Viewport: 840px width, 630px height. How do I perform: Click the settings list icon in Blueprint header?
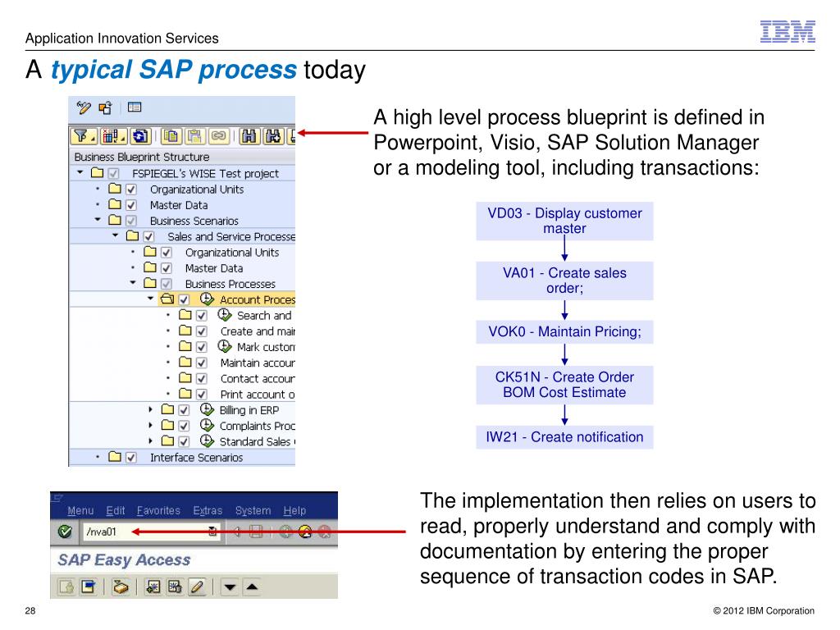pos(135,107)
